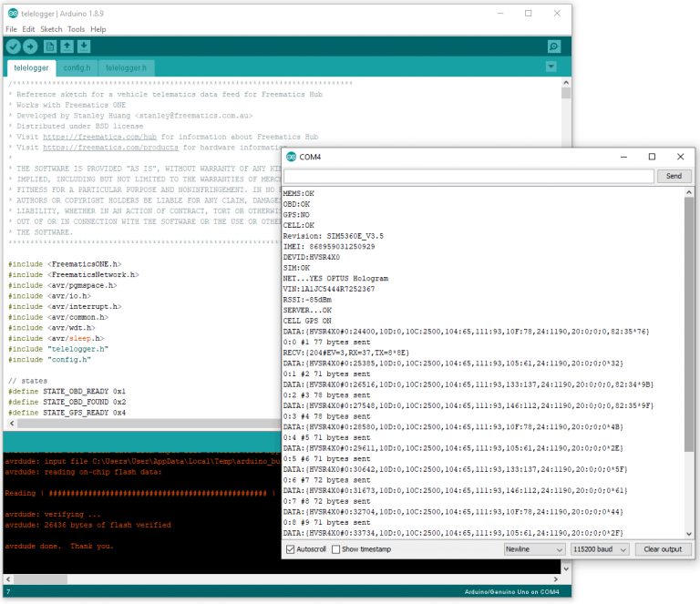Switch to the config.h tab
The height and width of the screenshot is (604, 700).
pos(77,68)
